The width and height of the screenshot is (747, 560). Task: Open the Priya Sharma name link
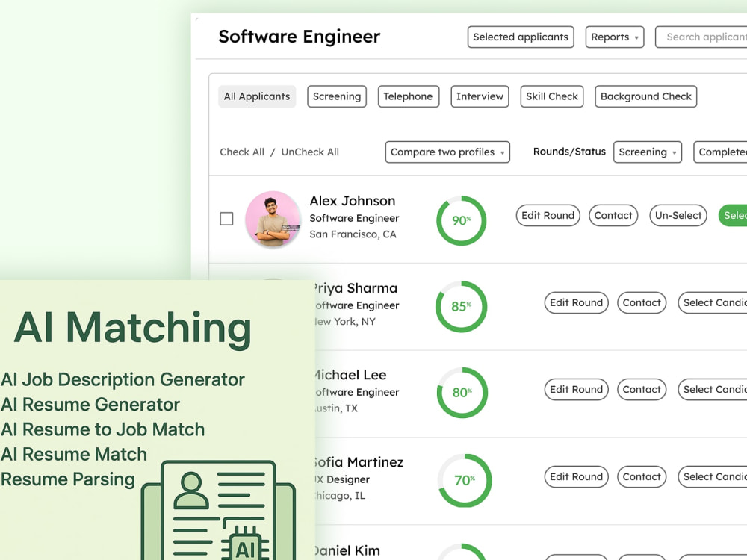pyautogui.click(x=356, y=288)
